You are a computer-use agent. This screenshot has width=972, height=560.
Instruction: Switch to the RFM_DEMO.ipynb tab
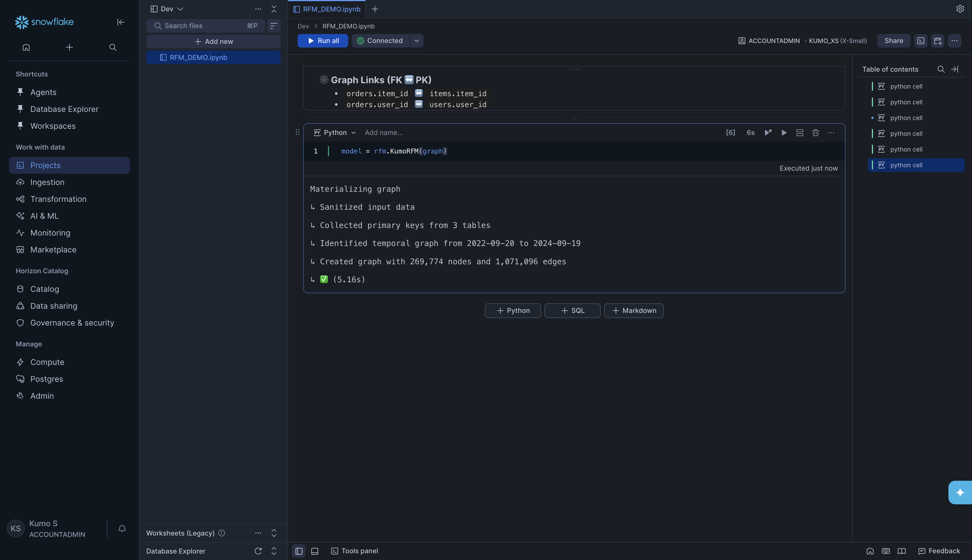pyautogui.click(x=331, y=9)
